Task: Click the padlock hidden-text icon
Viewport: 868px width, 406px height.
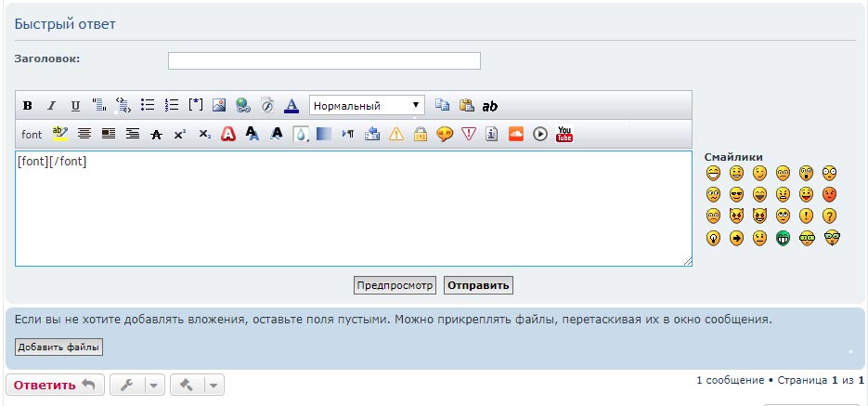Action: point(420,134)
